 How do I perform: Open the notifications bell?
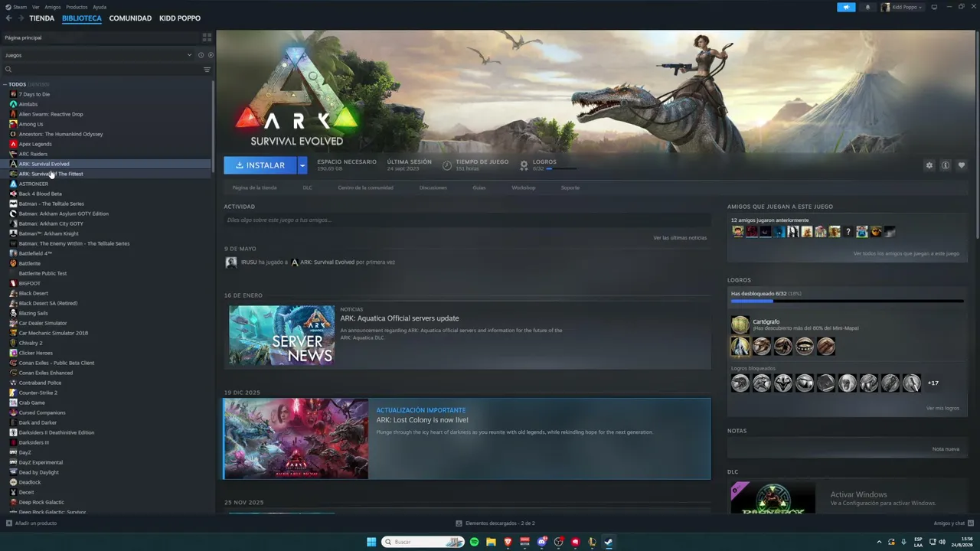pyautogui.click(x=867, y=7)
